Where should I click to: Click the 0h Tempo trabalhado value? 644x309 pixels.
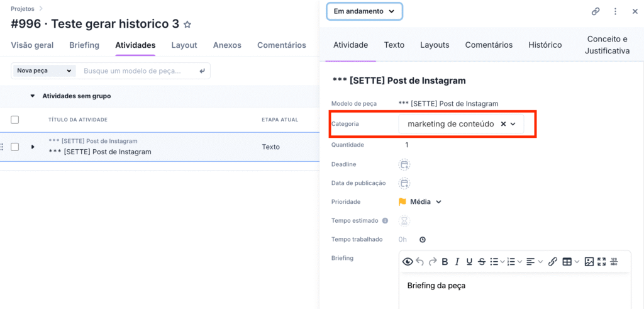click(x=402, y=240)
